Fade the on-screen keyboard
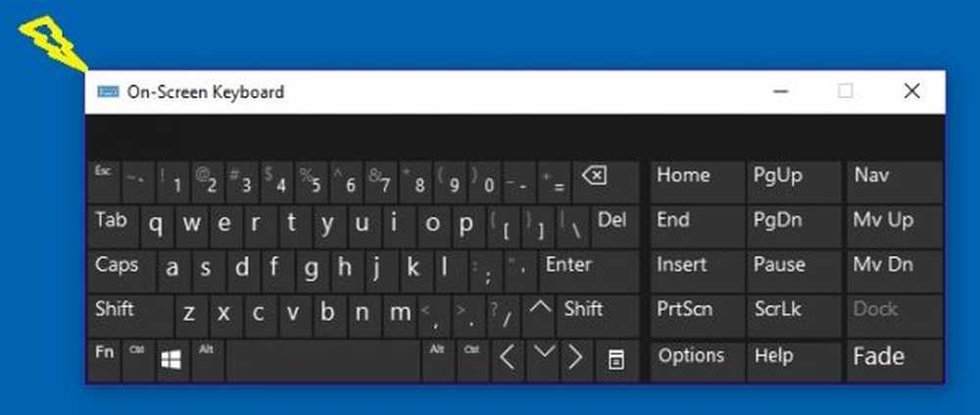 [x=894, y=359]
